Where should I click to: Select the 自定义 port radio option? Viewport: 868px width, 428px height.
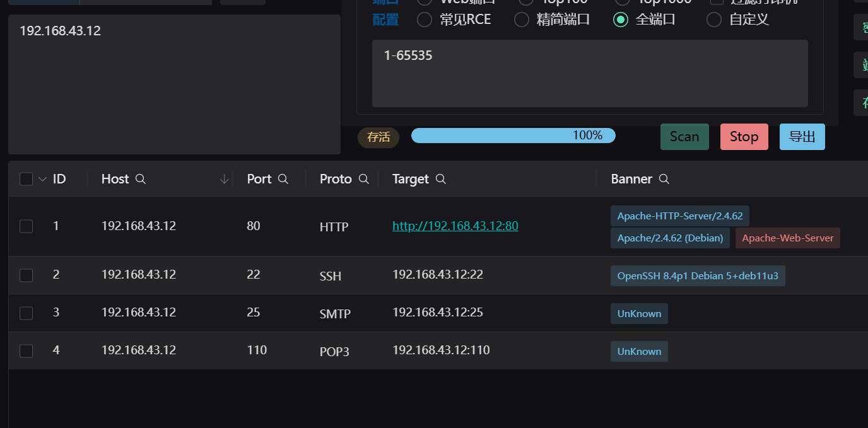click(x=714, y=20)
